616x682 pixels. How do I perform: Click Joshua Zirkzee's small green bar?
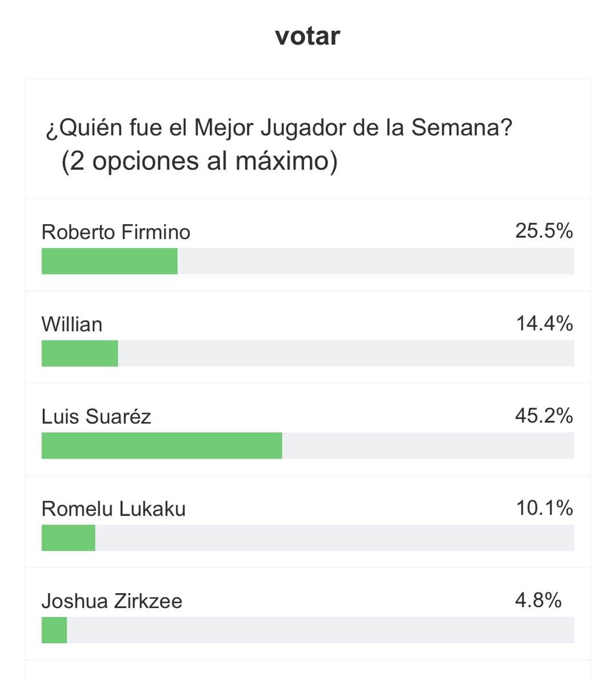[x=54, y=630]
